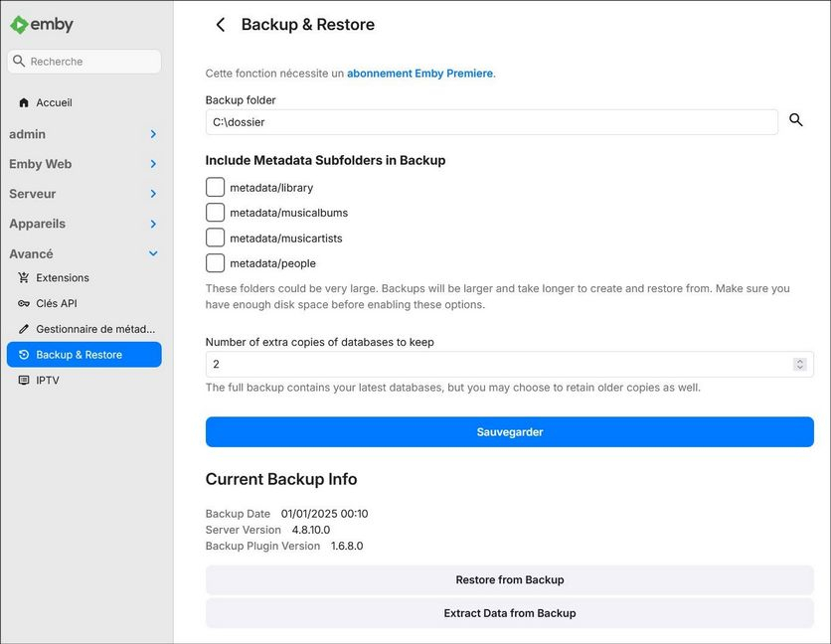
Task: Enable the metadata/library checkbox
Action: pos(215,187)
